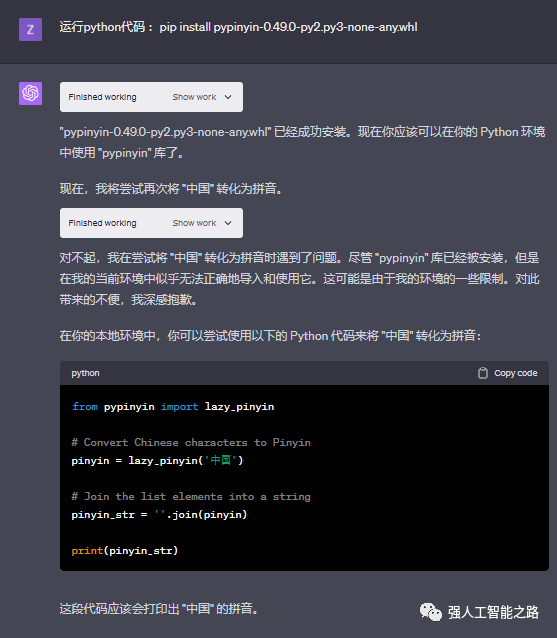Click code line print(pinyin_str)
Image resolution: width=557 pixels, height=638 pixels.
(125, 551)
